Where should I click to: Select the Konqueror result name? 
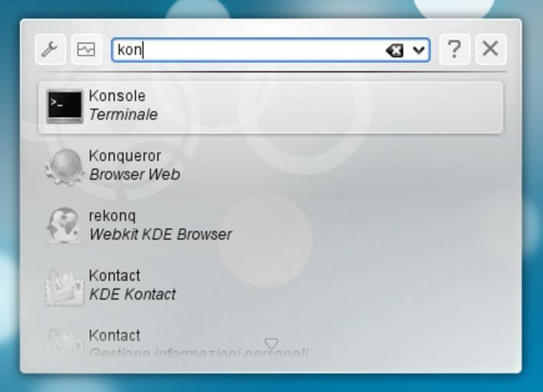pos(125,155)
